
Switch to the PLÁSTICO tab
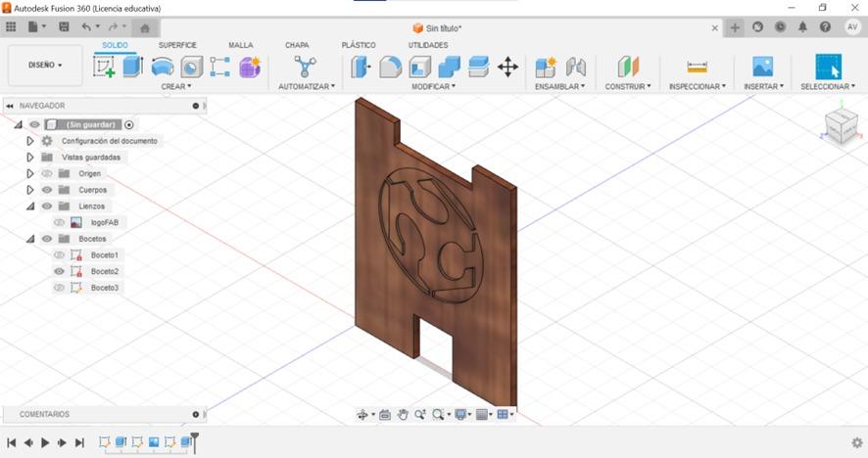pos(359,45)
